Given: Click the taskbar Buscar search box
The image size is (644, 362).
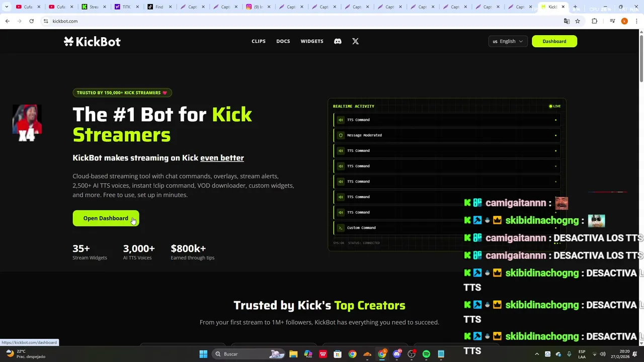Looking at the screenshot, I should [249, 354].
